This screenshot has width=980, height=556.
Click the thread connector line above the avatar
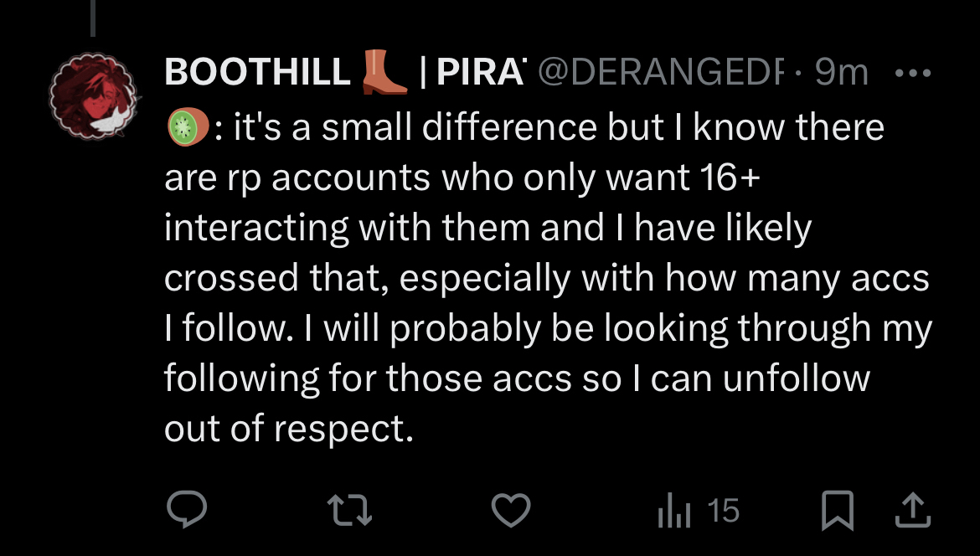click(91, 18)
